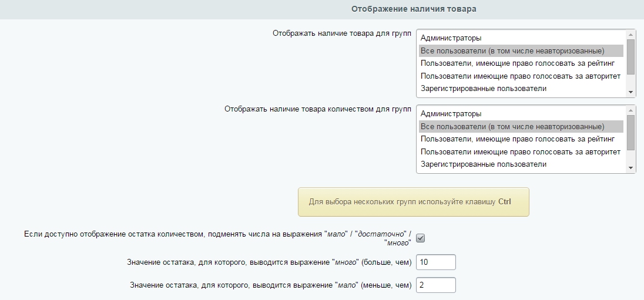Choose 'голосовать за авторитет' in the quantity display list
The height and width of the screenshot is (300, 644).
pyautogui.click(x=520, y=151)
